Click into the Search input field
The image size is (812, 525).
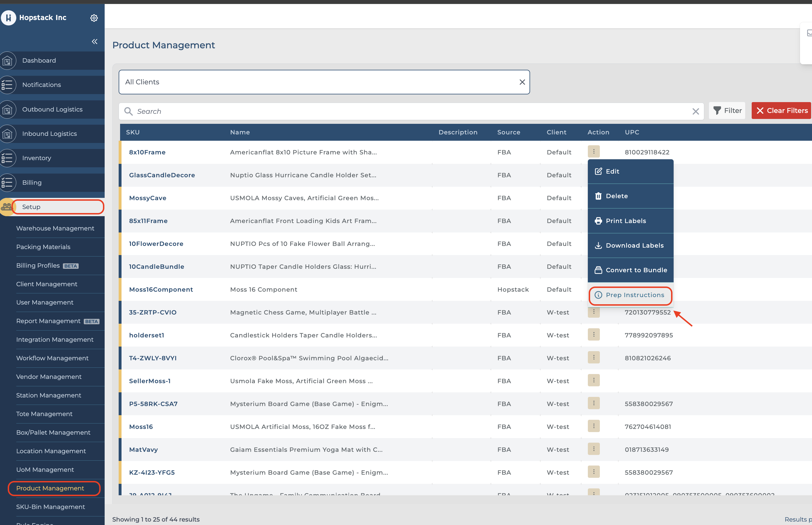coord(409,111)
